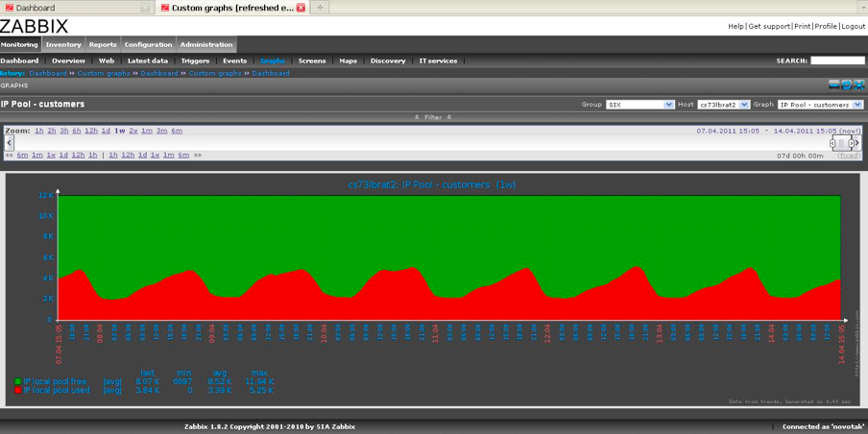This screenshot has width=868, height=434.
Task: Click the Logout link
Action: click(854, 26)
